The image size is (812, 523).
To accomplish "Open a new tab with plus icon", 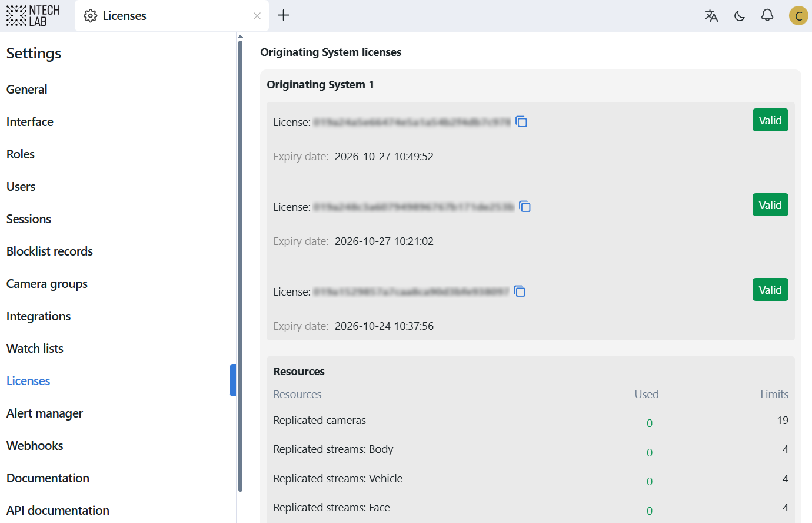I will click(x=284, y=15).
